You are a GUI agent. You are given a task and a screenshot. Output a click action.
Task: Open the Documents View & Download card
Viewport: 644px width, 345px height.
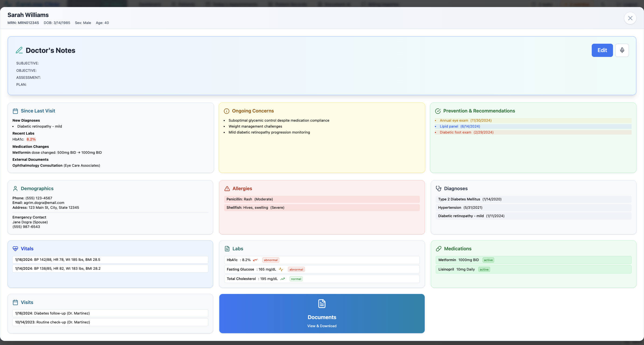[322, 313]
